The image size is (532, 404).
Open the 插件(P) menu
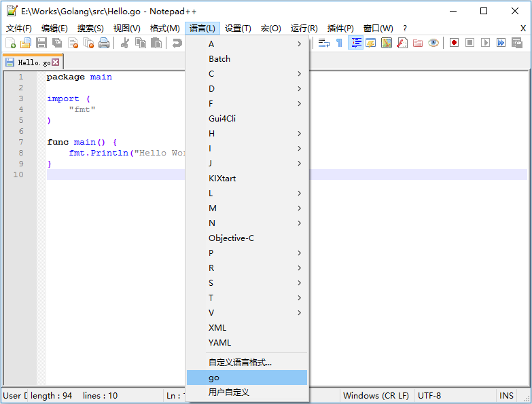[x=340, y=28]
